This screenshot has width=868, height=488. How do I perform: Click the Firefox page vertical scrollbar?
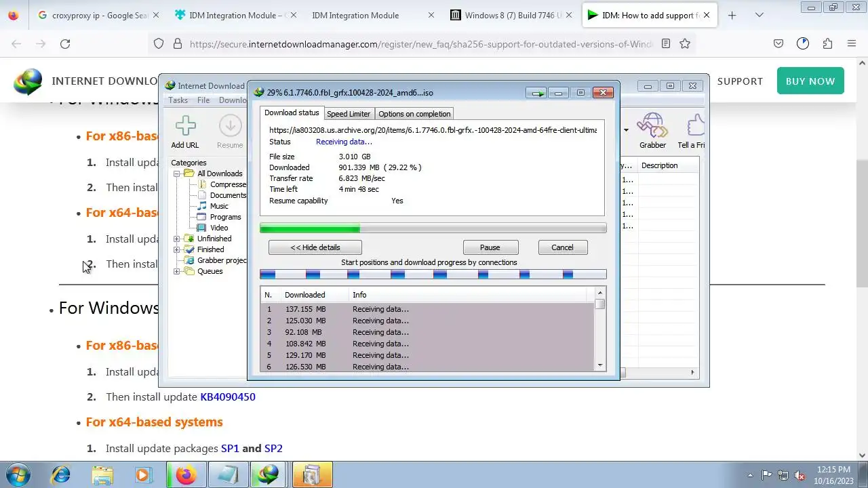tap(863, 224)
